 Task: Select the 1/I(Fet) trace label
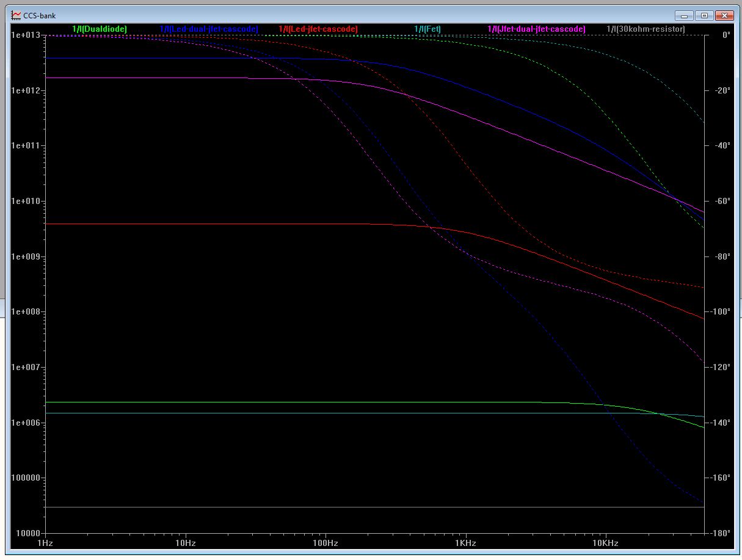tap(427, 29)
